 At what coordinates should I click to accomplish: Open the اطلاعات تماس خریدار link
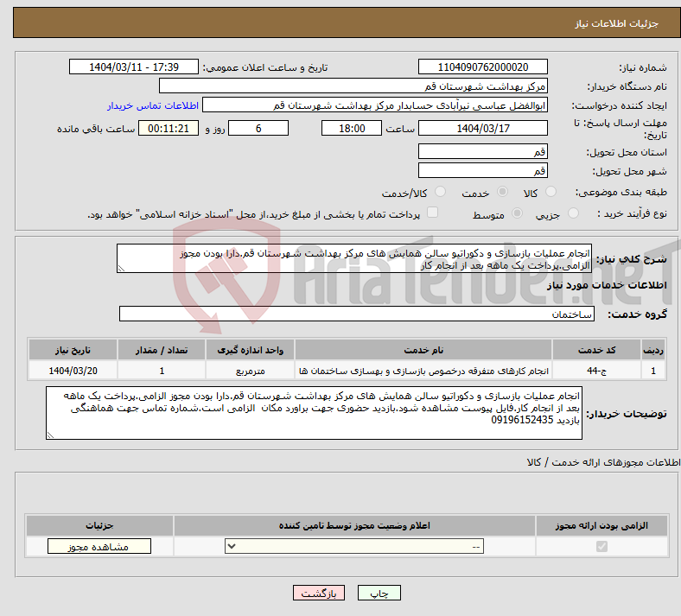pyautogui.click(x=153, y=105)
